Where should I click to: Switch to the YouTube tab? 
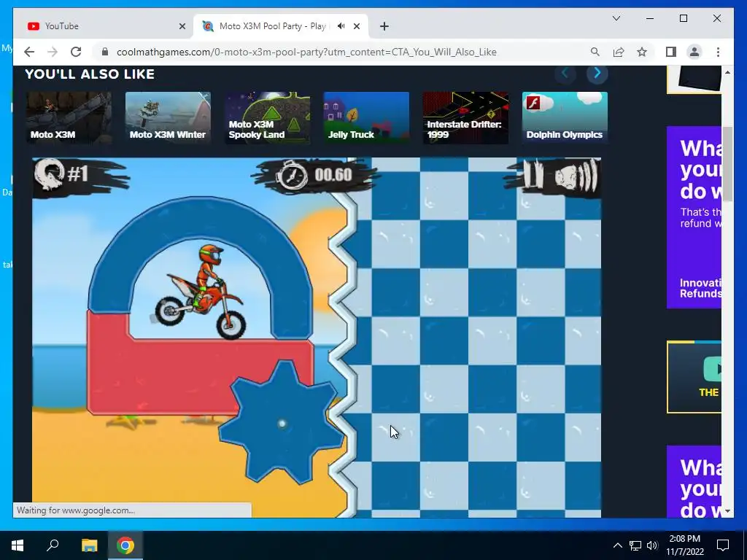pos(104,26)
